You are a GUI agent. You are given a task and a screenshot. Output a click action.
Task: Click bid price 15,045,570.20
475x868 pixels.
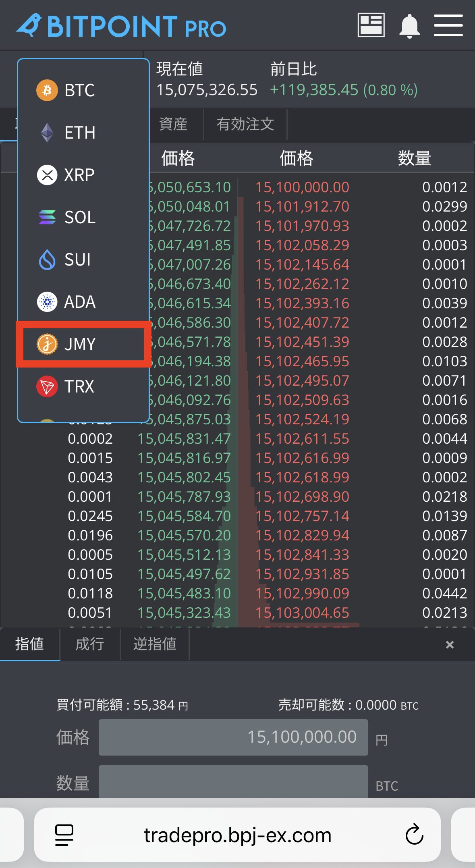click(x=184, y=535)
